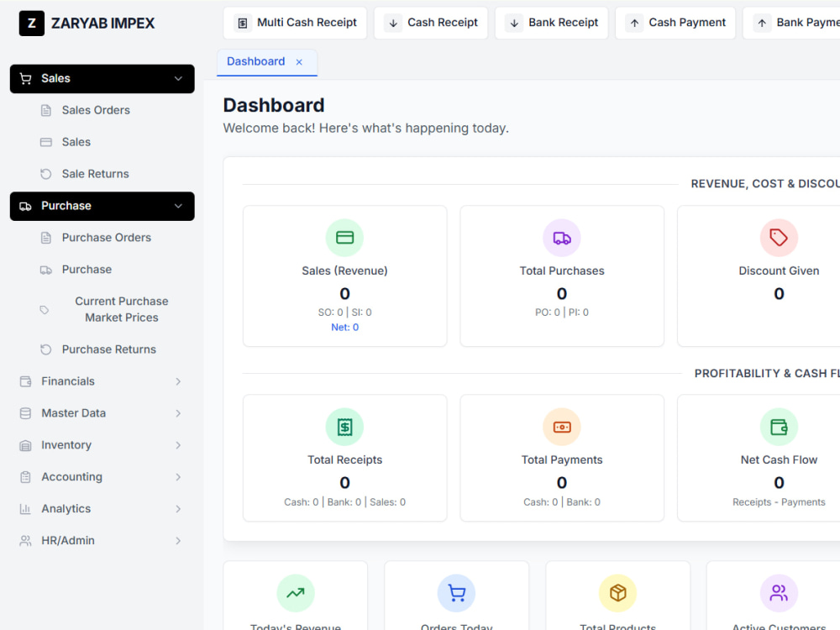
Task: Click the Bank Receipt button
Action: coord(552,23)
